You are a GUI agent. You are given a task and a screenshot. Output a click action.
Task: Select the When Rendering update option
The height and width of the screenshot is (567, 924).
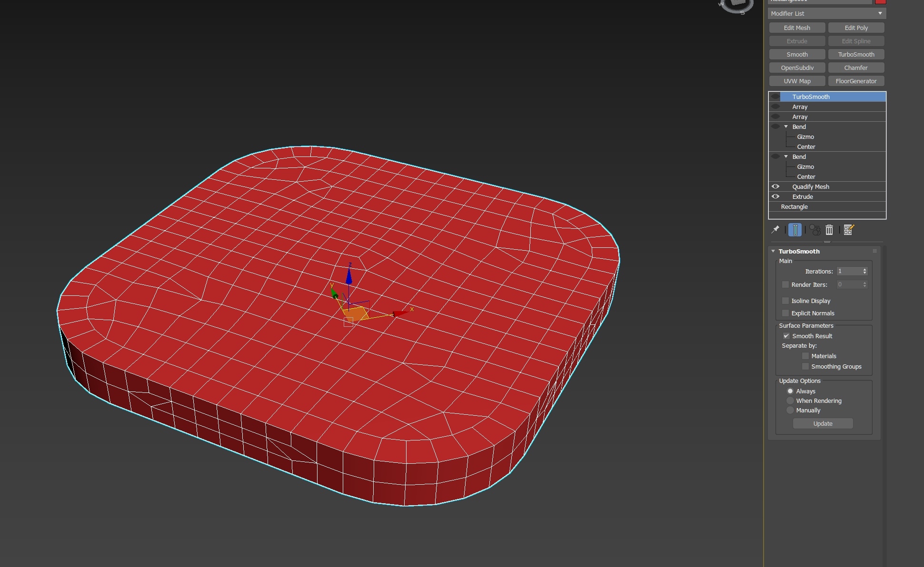[x=790, y=401]
